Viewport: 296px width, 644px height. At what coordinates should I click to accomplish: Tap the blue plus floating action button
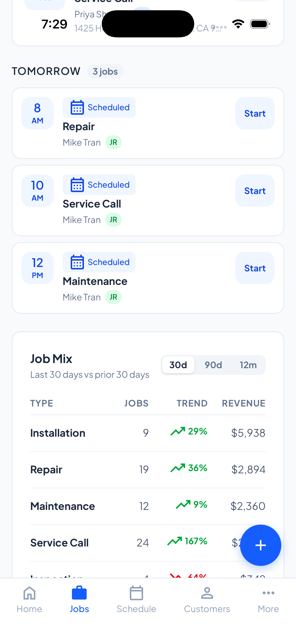(x=260, y=545)
